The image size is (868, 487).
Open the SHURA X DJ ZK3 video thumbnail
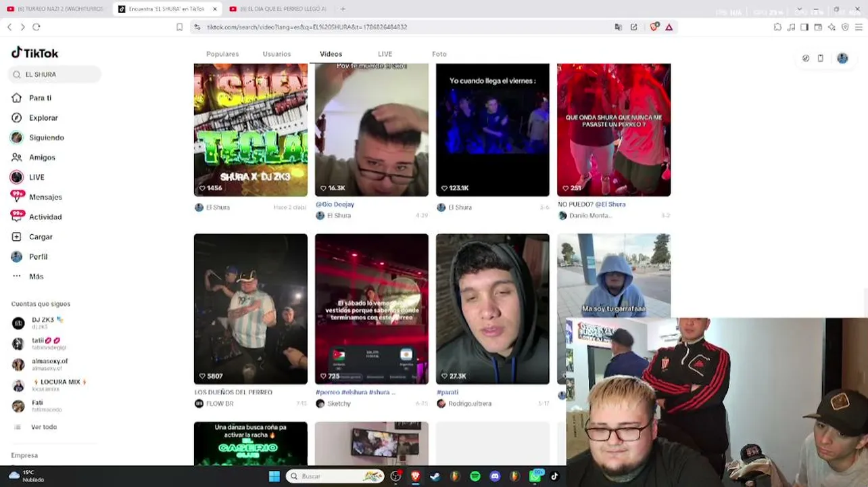coord(251,130)
